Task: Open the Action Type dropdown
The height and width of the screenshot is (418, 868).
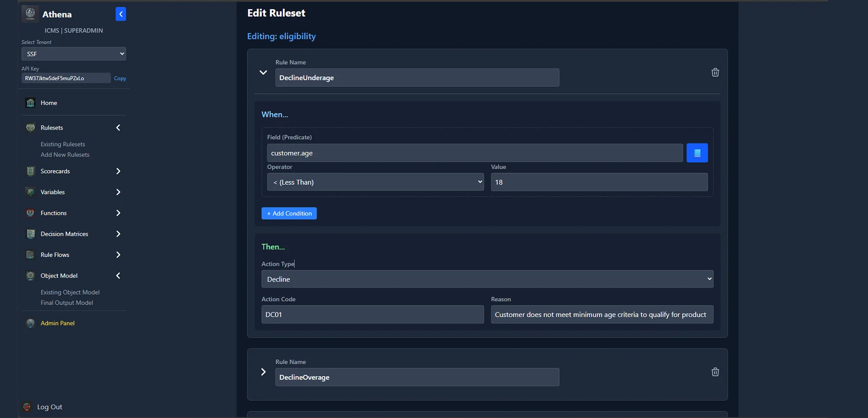Action: [487, 279]
